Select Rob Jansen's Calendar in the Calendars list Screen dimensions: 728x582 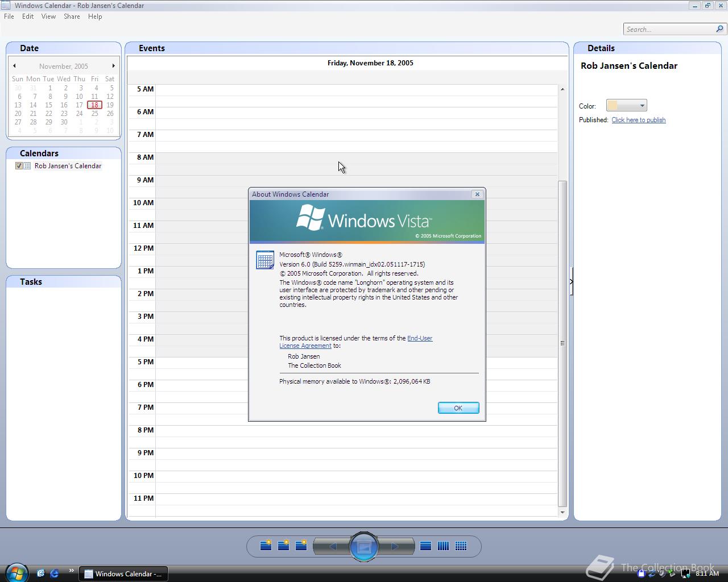[68, 166]
